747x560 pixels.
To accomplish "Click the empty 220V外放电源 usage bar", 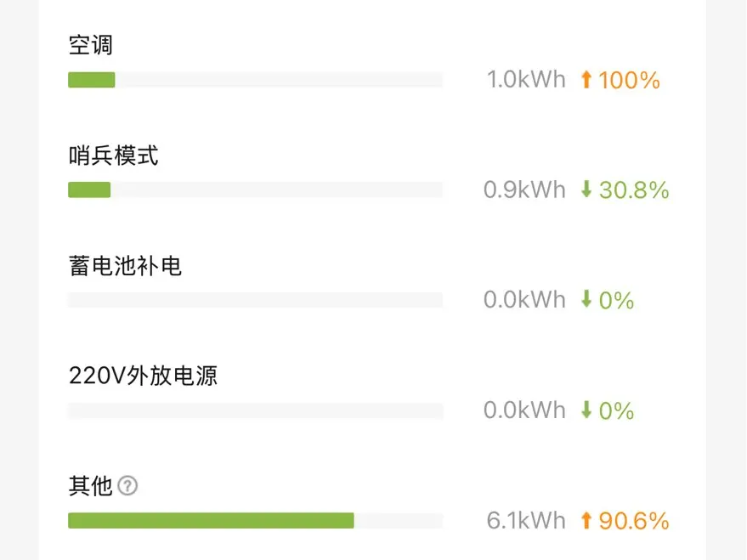I will pyautogui.click(x=255, y=410).
